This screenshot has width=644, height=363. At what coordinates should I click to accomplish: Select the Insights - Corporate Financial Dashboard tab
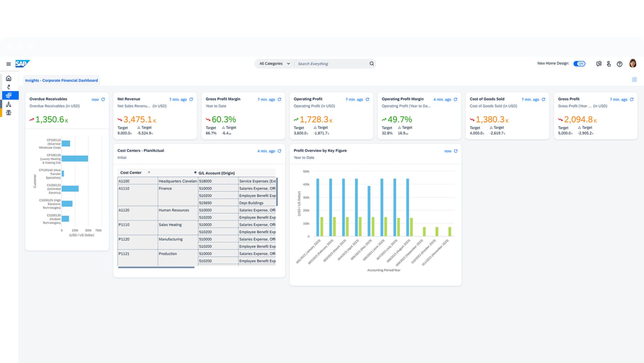pyautogui.click(x=61, y=80)
